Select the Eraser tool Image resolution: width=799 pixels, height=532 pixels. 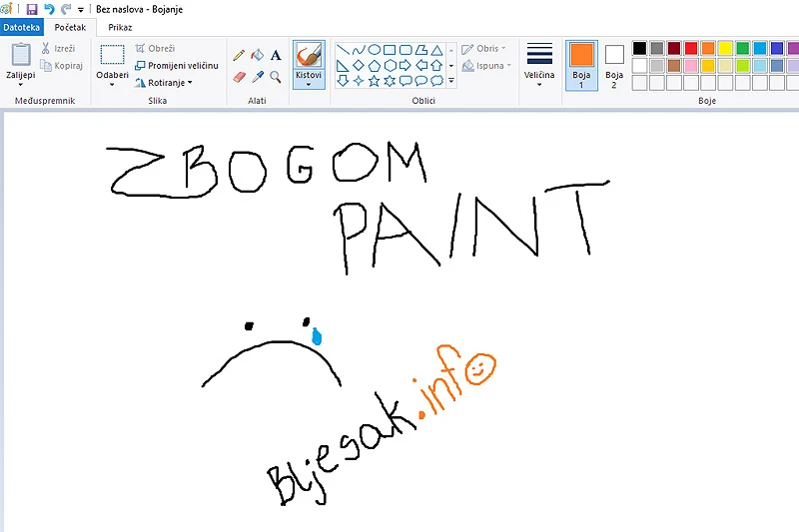click(x=239, y=77)
